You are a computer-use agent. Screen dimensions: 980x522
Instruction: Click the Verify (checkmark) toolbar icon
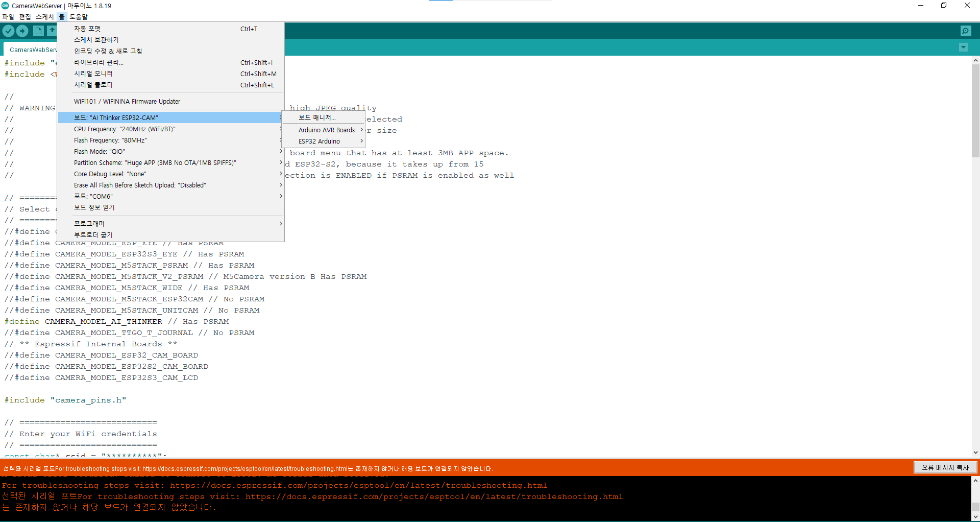pos(9,31)
